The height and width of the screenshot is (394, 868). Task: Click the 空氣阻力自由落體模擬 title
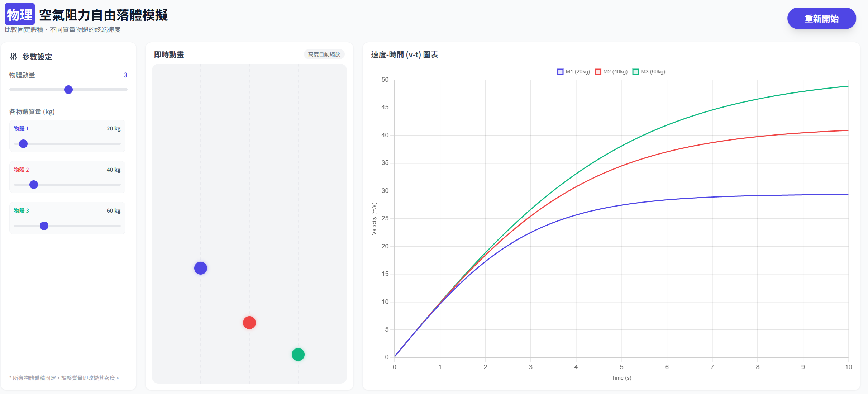point(103,15)
